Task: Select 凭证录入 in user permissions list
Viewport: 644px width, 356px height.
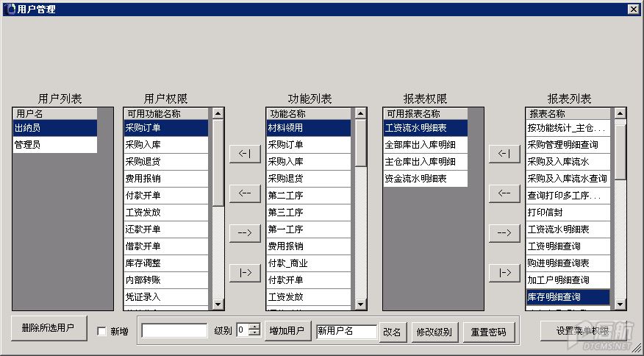Action: pos(166,296)
